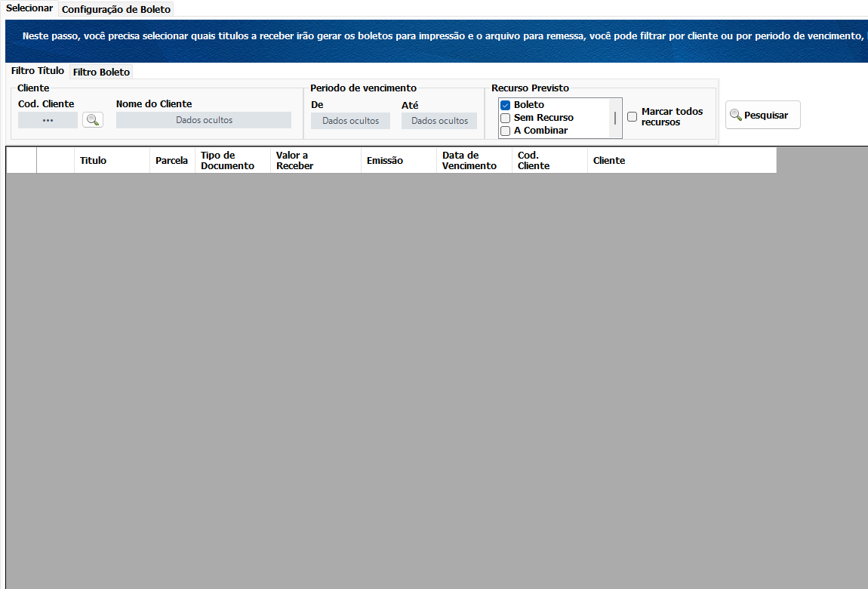This screenshot has height=589, width=868.
Task: Toggle the Marcar todos recursos checkbox
Action: pos(633,116)
